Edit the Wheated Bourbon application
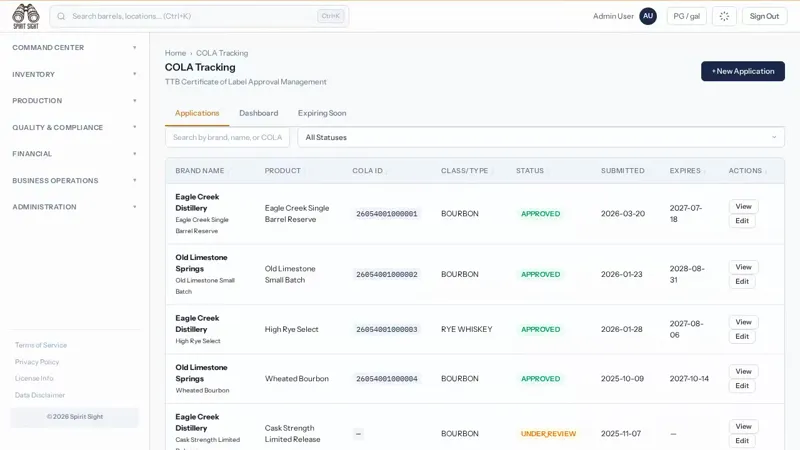 [742, 386]
